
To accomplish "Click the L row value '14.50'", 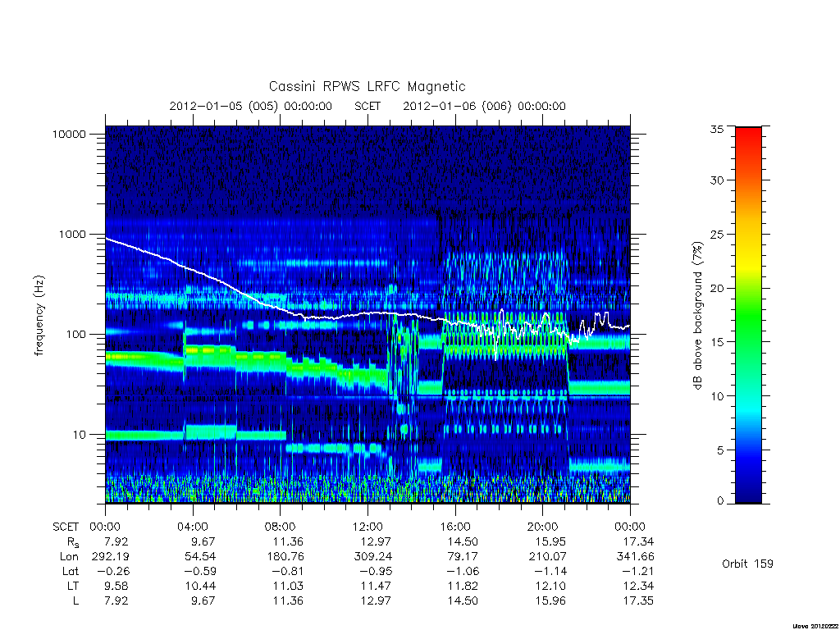I will pos(463,600).
